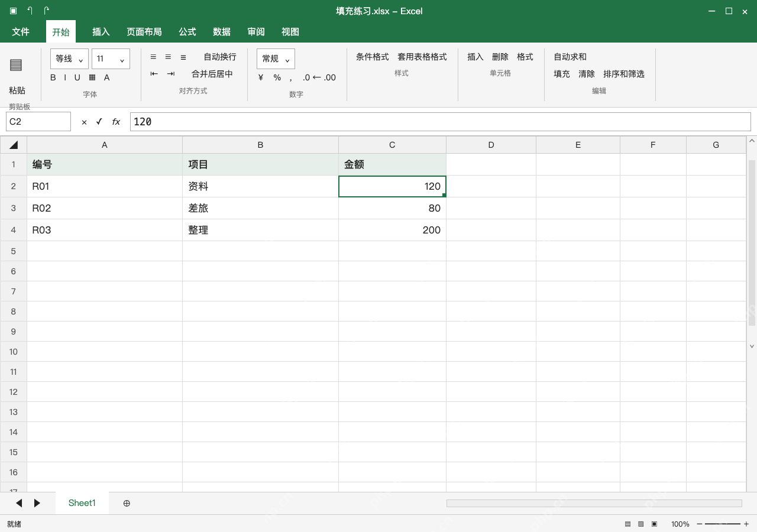Confirm the formula bar entry

[99, 122]
